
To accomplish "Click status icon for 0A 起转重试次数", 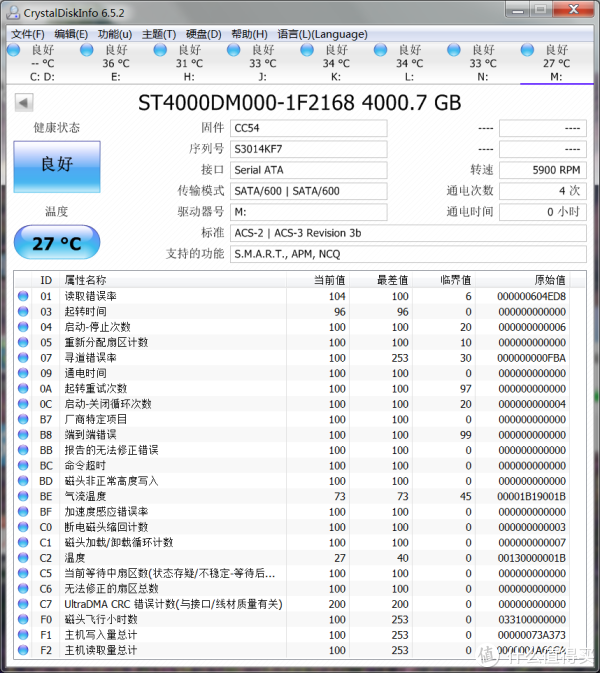I will click(23, 388).
